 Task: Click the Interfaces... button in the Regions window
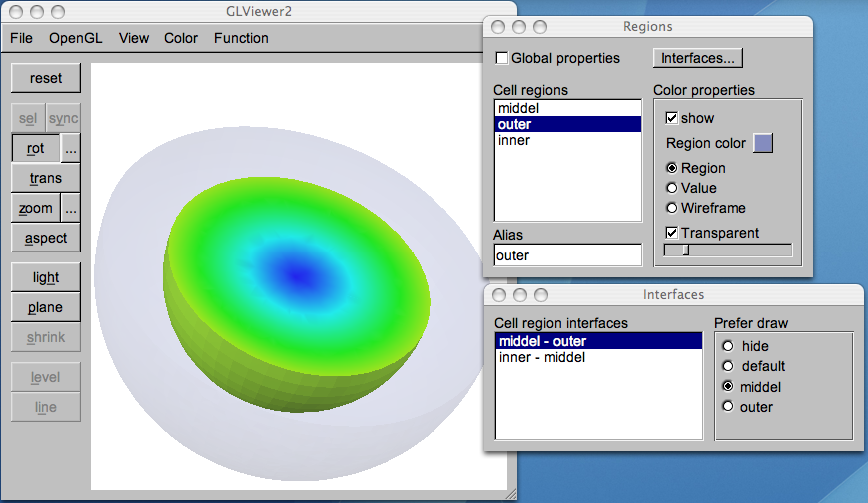tap(697, 58)
